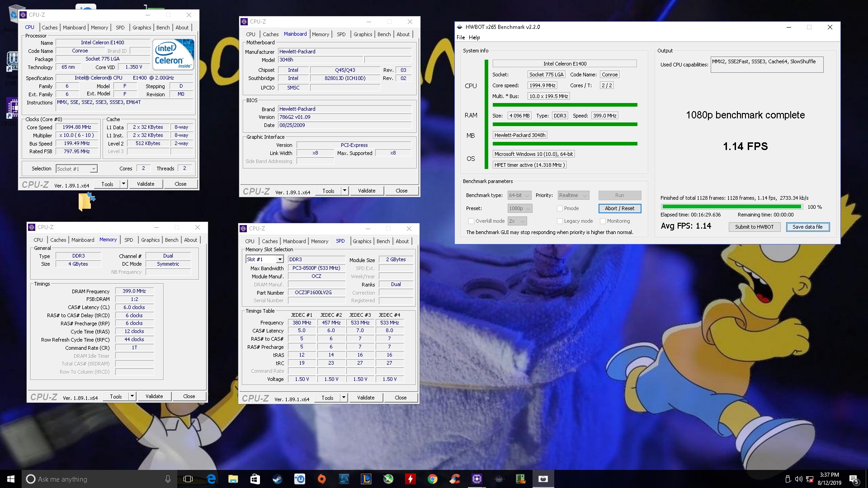Open Task View from the taskbar
The width and height of the screenshot is (868, 488).
tap(188, 479)
